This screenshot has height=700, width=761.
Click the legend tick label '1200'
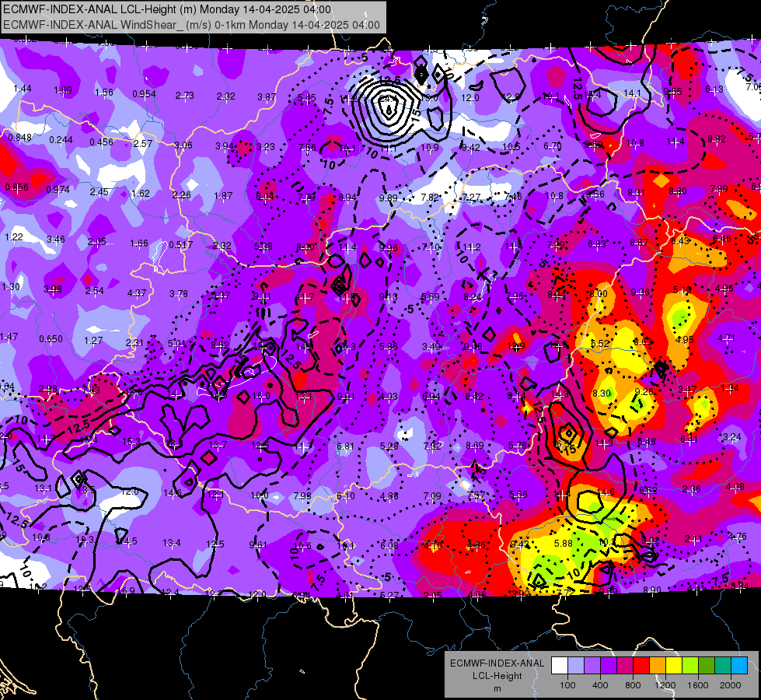click(x=665, y=685)
